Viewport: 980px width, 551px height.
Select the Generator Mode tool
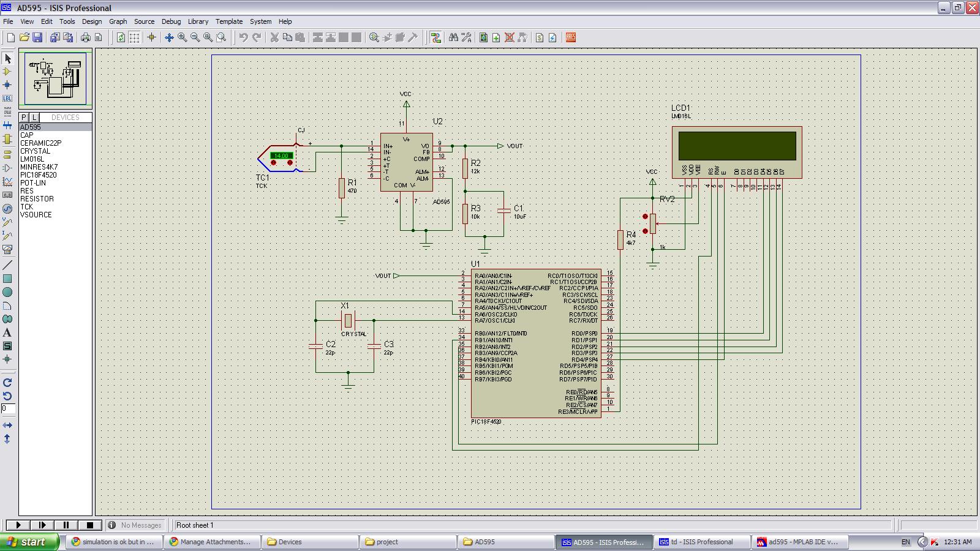click(7, 209)
